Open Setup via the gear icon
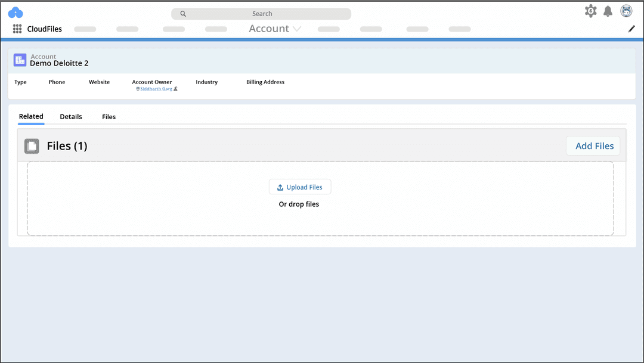 (590, 11)
